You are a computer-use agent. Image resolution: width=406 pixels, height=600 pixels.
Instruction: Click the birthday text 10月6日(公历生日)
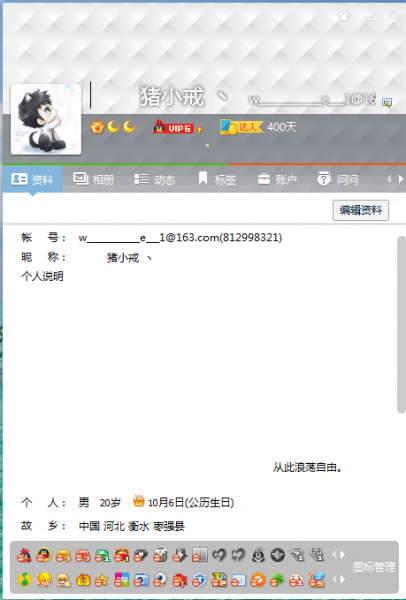point(191,502)
